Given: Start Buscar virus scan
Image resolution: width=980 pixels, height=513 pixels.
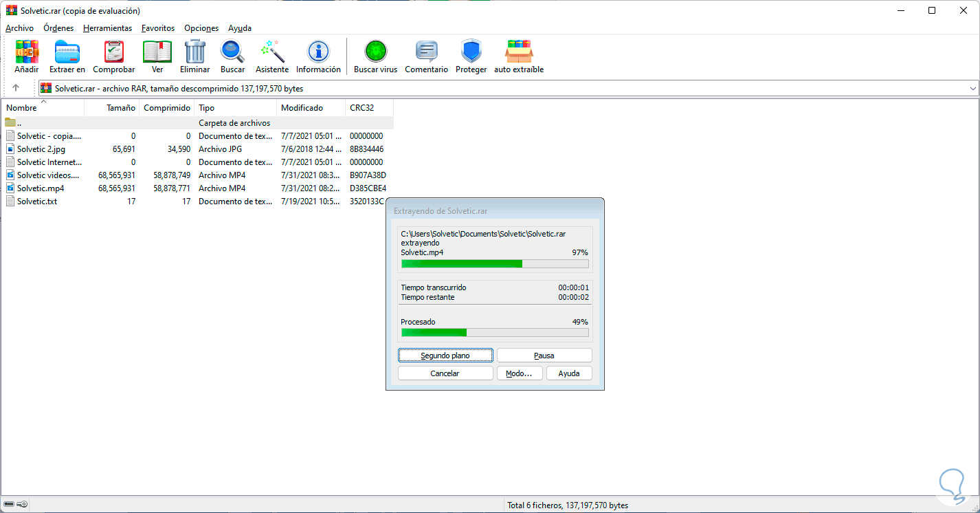Looking at the screenshot, I should (376, 52).
